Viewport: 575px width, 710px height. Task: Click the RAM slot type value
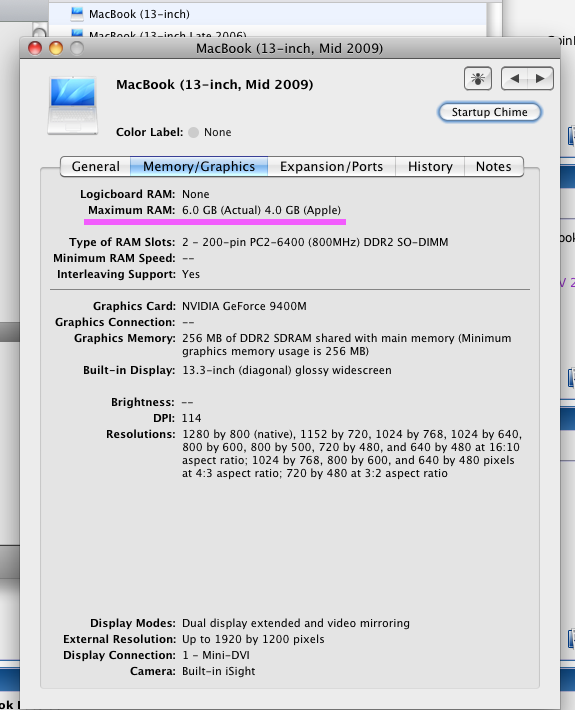(315, 242)
